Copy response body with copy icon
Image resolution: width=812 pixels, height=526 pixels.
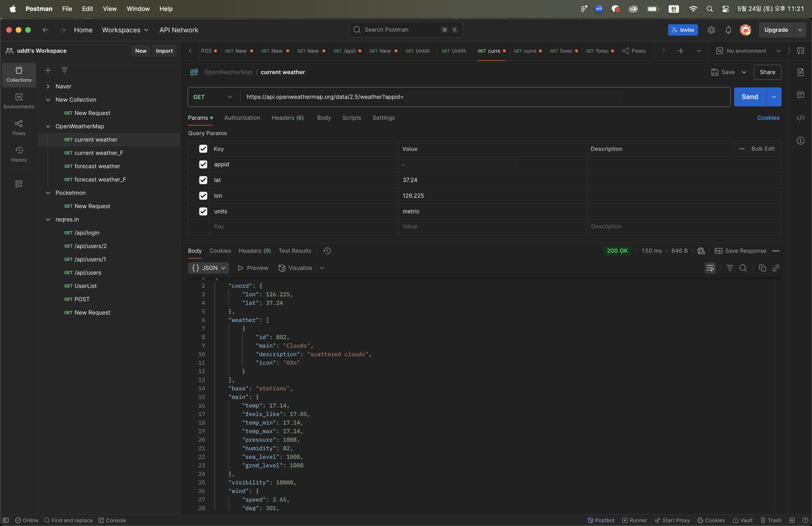(763, 268)
